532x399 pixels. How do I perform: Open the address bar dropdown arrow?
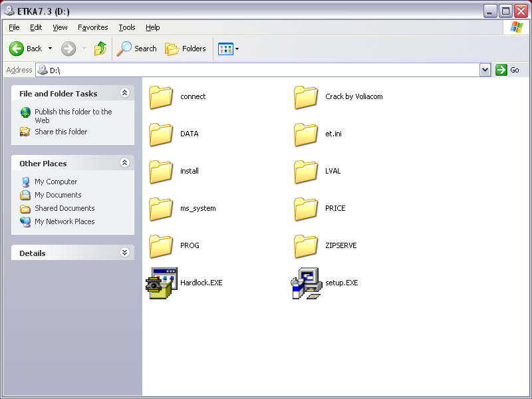click(485, 70)
